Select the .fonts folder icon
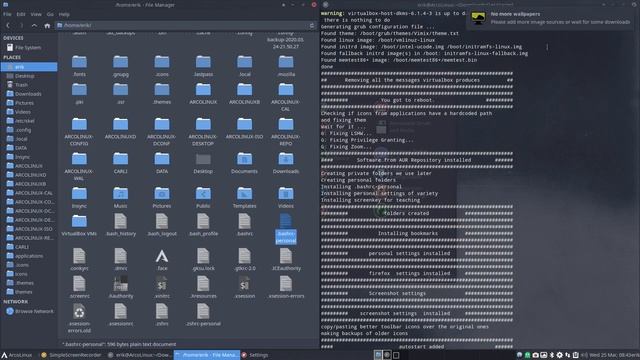640x360 pixels. point(79,62)
